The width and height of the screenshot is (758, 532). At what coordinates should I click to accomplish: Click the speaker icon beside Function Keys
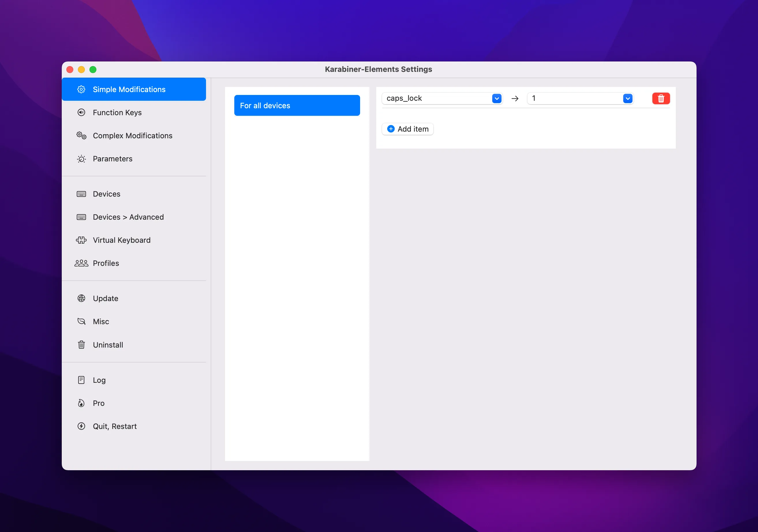[x=81, y=113]
